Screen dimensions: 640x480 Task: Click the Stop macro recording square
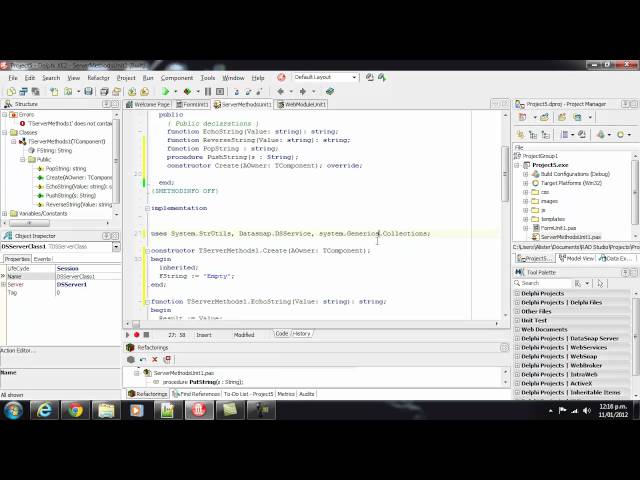point(146,335)
